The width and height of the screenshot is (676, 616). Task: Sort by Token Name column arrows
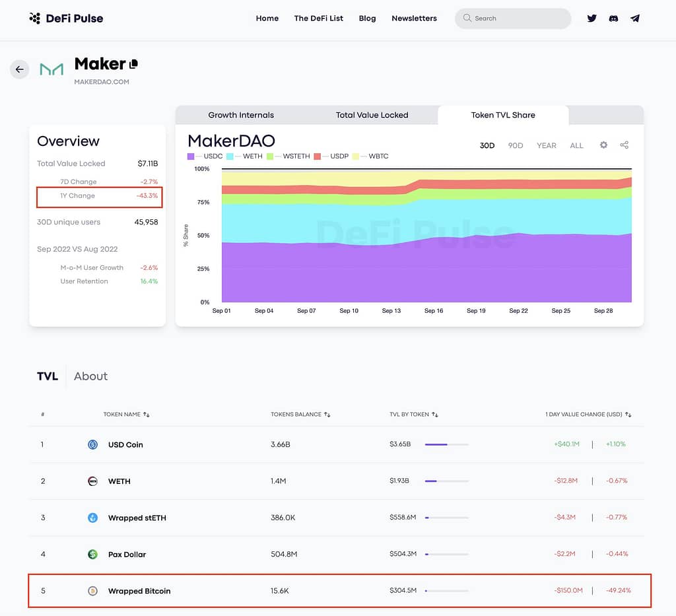tap(147, 415)
